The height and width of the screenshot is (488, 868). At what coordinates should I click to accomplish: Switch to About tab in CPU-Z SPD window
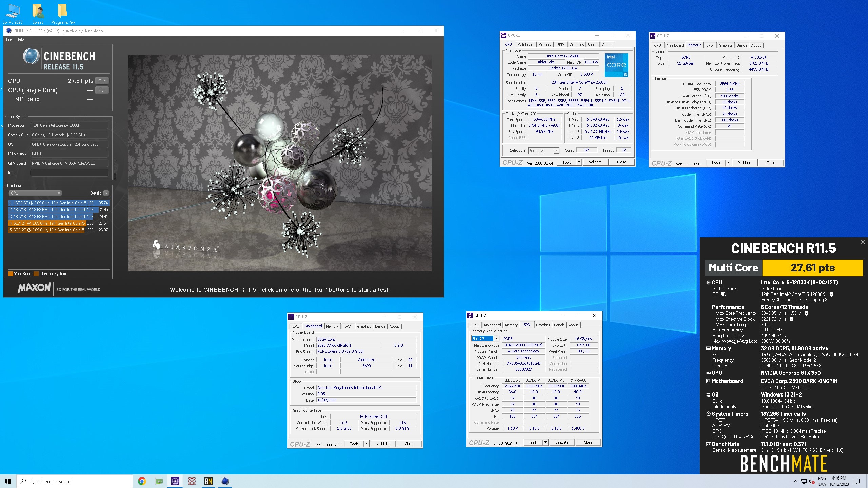[x=573, y=325]
